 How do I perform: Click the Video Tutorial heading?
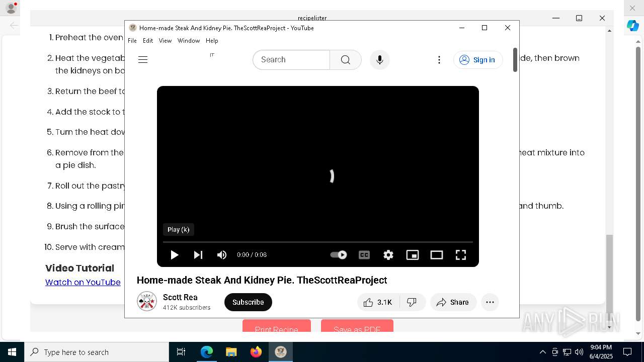(x=80, y=268)
